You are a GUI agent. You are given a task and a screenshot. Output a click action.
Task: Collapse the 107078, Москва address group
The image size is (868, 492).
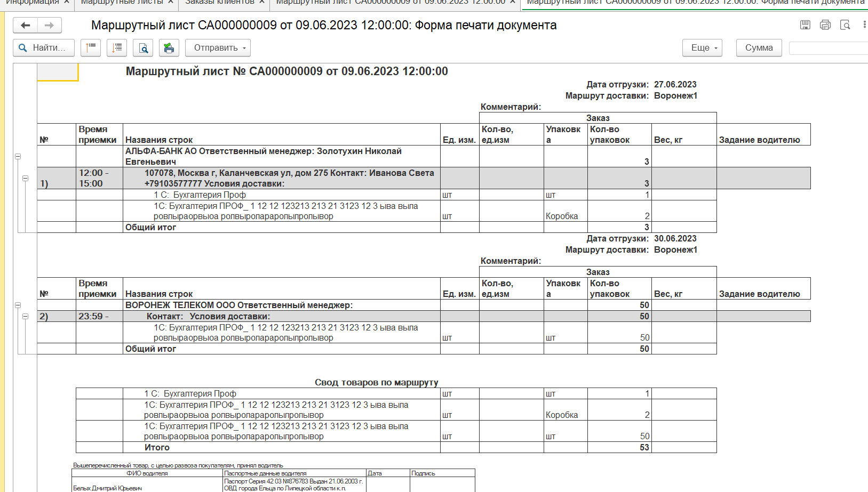[25, 178]
